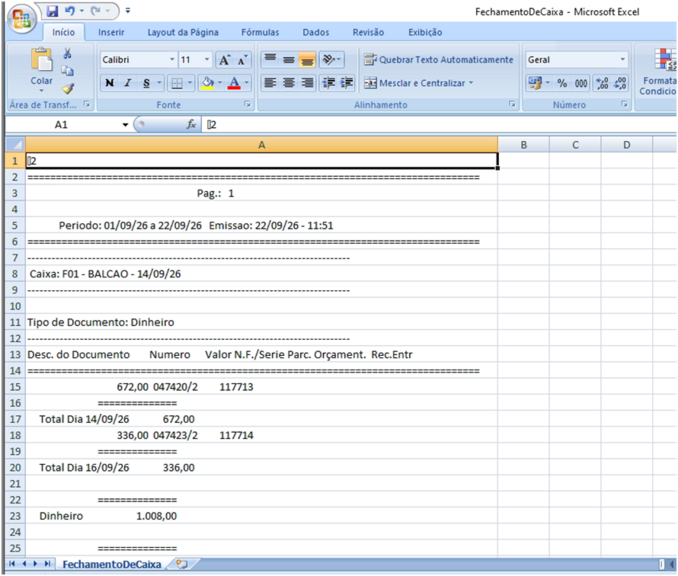Undo the last action
Image resolution: width=678 pixels, height=576 pixels.
69,11
